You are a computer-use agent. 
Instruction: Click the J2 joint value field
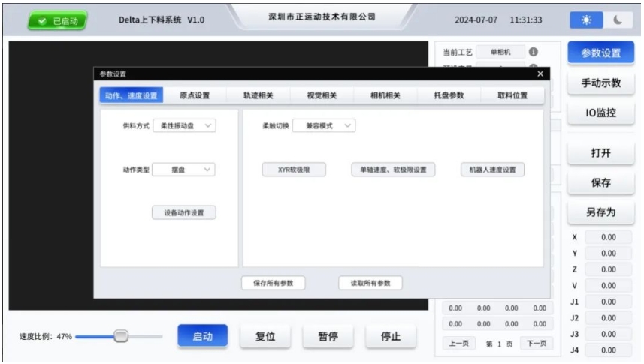pos(608,318)
